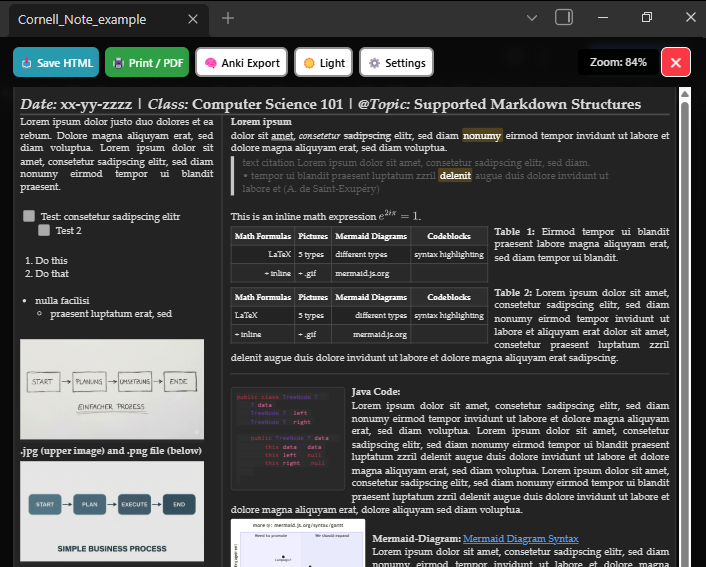
Task: Switch to Light theme
Action: coord(323,63)
